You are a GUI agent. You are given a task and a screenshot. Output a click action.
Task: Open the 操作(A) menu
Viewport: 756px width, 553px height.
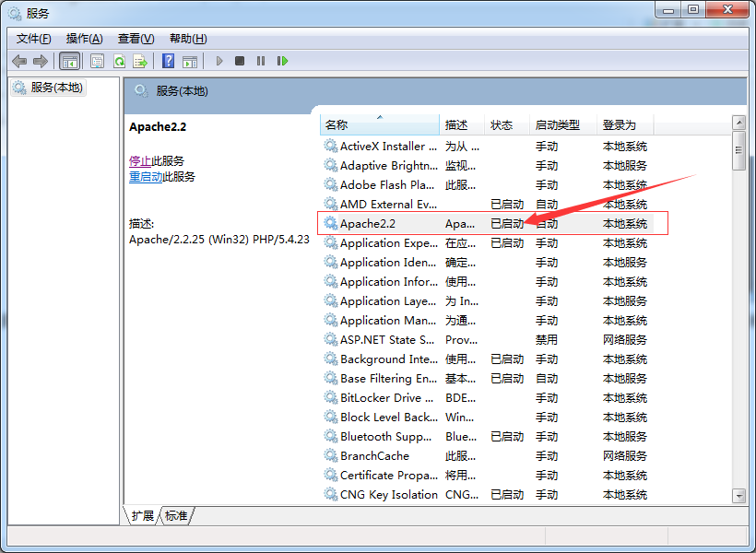(x=85, y=39)
